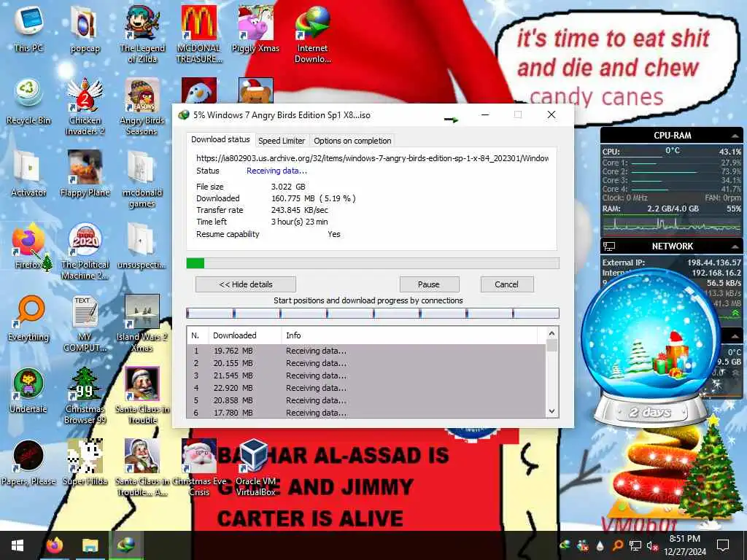
Task: Switch to the Download status tab
Action: click(x=220, y=139)
